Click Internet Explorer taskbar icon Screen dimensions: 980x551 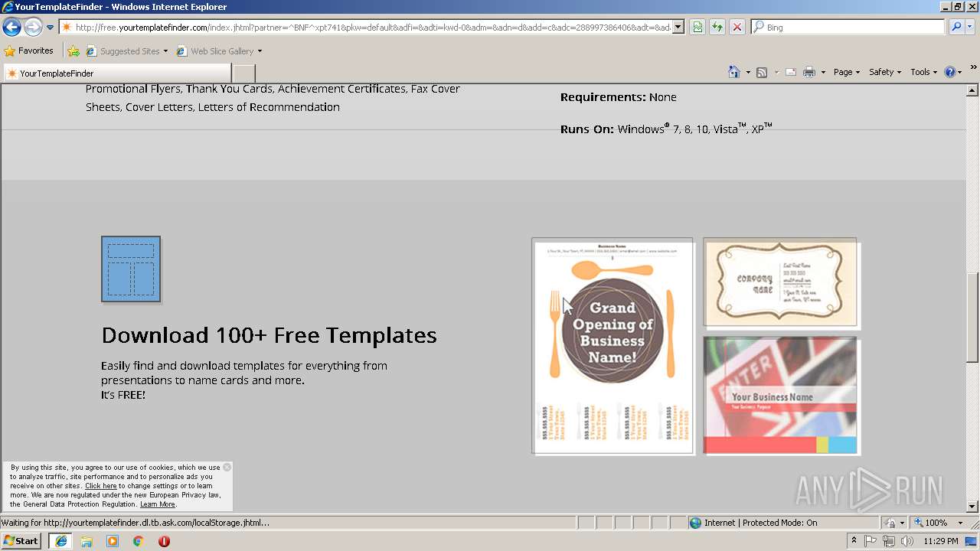(60, 540)
